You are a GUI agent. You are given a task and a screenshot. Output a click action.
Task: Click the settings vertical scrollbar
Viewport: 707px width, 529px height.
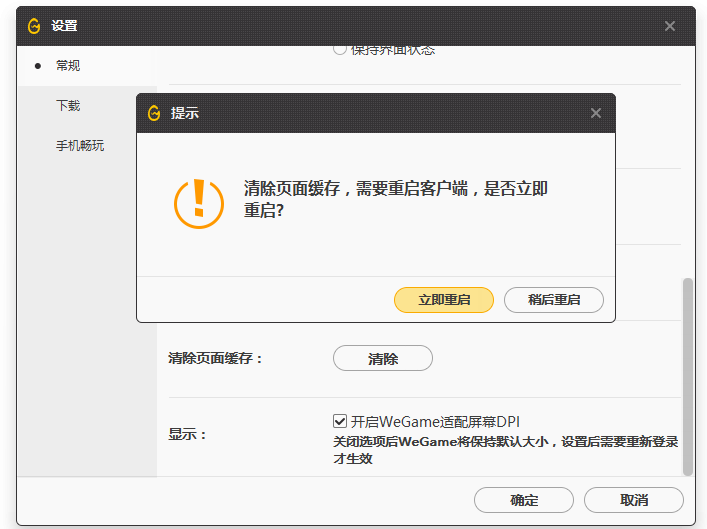pyautogui.click(x=687, y=375)
